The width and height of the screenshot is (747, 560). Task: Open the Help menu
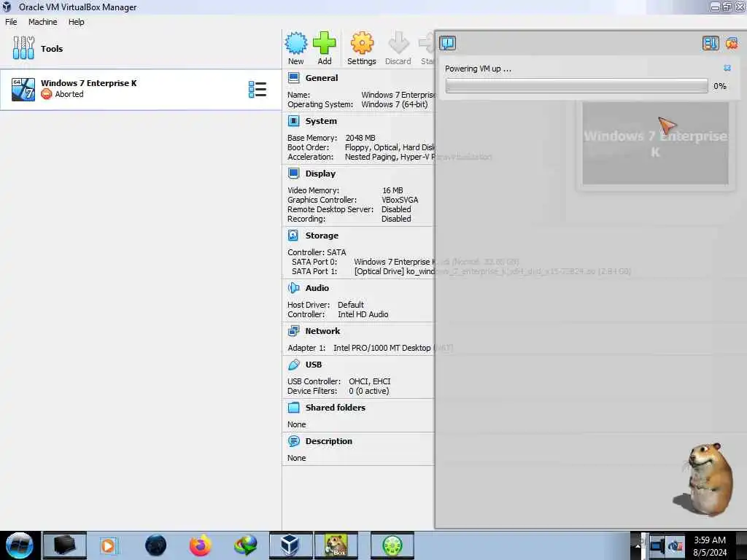[x=76, y=22]
